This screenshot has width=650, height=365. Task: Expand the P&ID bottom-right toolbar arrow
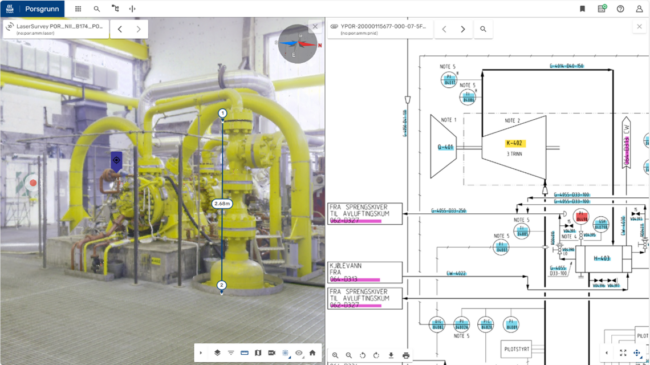[606, 353]
